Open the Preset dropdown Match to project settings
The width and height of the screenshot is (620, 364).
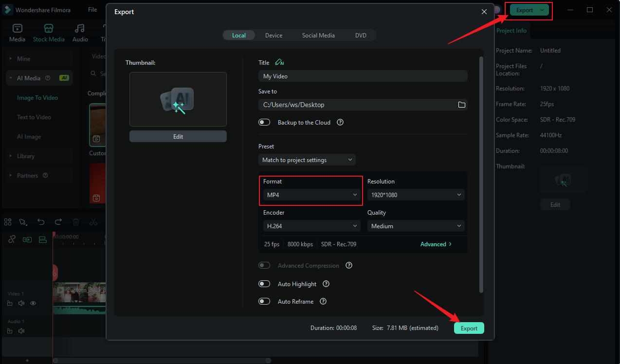tap(307, 160)
